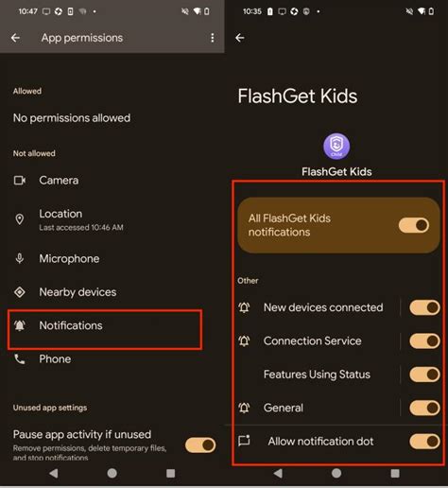This screenshot has width=448, height=488.
Task: Open three-dot overflow menu in App permissions
Action: [x=213, y=38]
